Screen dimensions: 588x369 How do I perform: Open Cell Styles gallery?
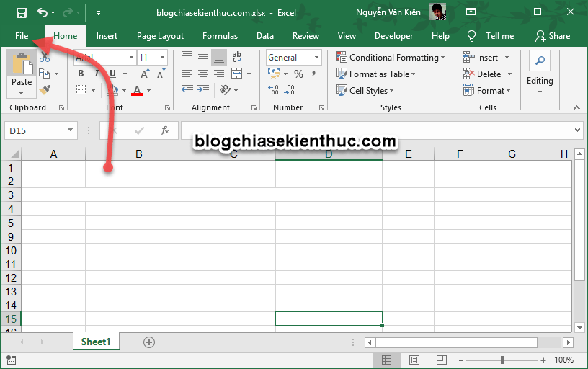click(365, 90)
